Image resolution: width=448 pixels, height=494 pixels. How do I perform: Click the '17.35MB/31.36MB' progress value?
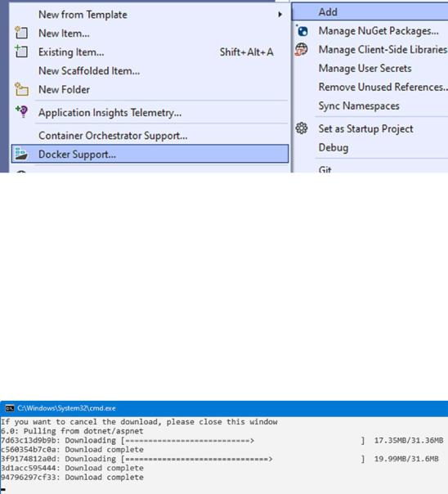coord(409,441)
